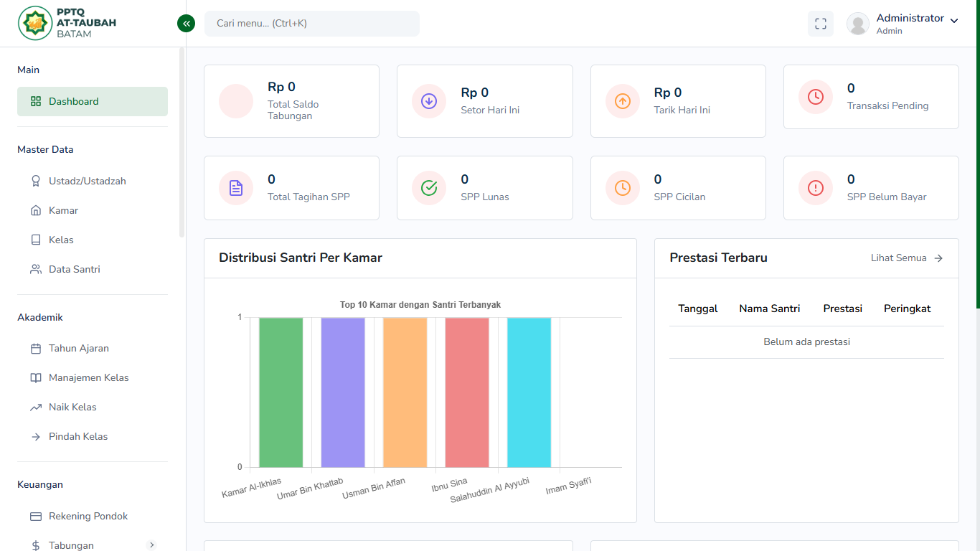The height and width of the screenshot is (551, 980).
Task: Click the green Kamar Al-Ikhlas bar
Action: tap(281, 392)
